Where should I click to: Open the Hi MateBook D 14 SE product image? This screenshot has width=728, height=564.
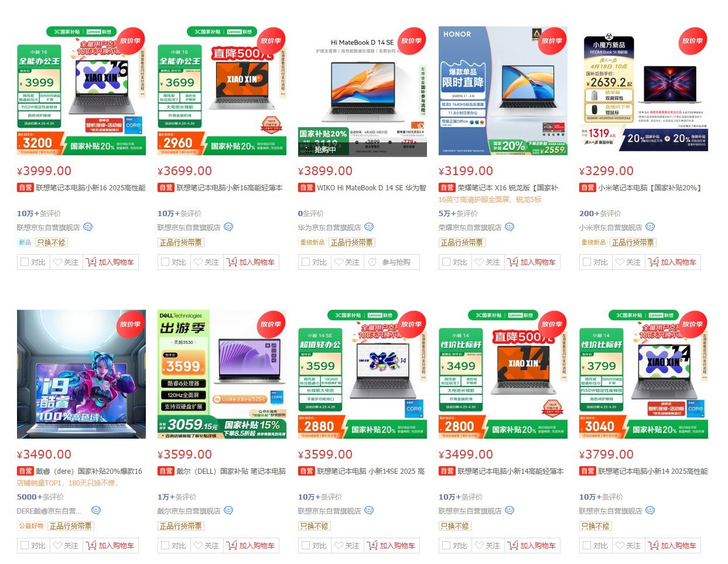[363, 91]
